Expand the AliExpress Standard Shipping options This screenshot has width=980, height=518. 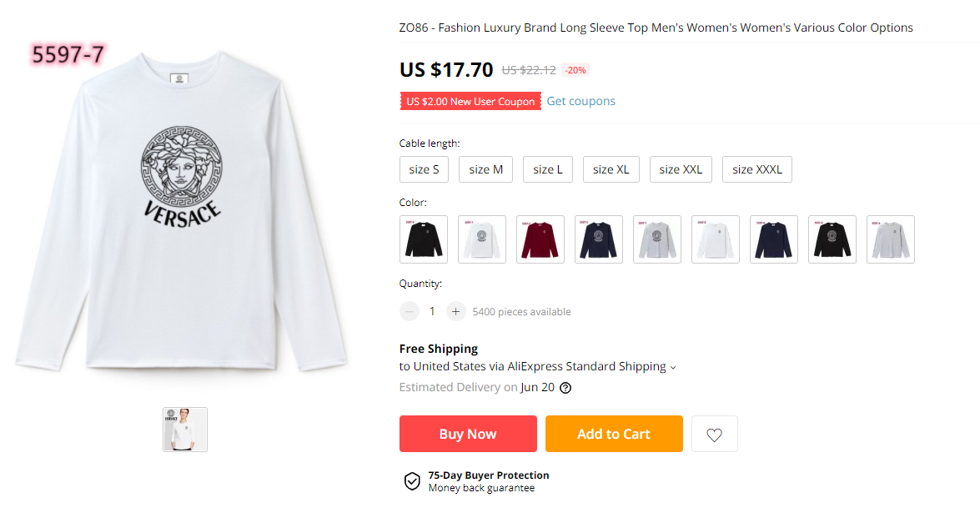click(673, 366)
